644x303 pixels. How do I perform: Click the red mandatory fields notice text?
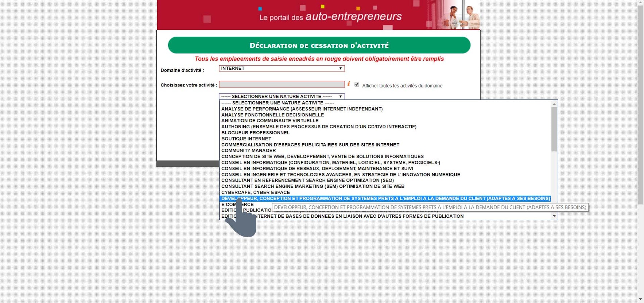coord(319,59)
